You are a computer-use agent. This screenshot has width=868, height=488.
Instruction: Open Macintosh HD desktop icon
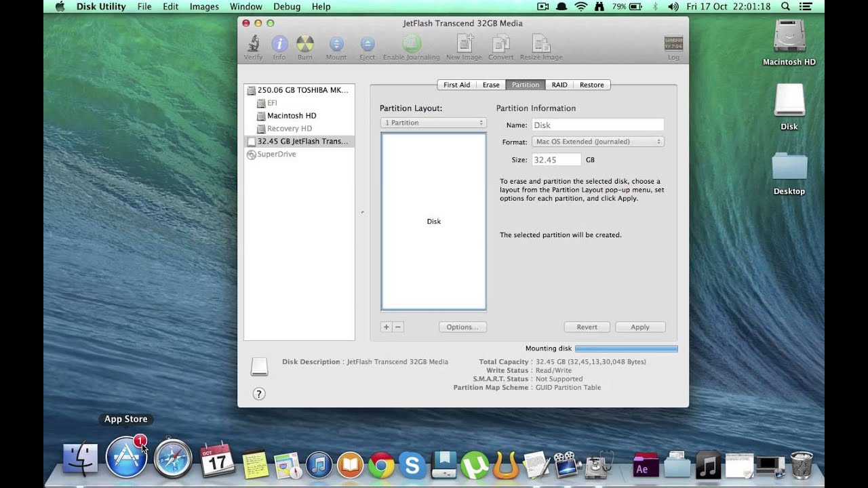point(789,42)
